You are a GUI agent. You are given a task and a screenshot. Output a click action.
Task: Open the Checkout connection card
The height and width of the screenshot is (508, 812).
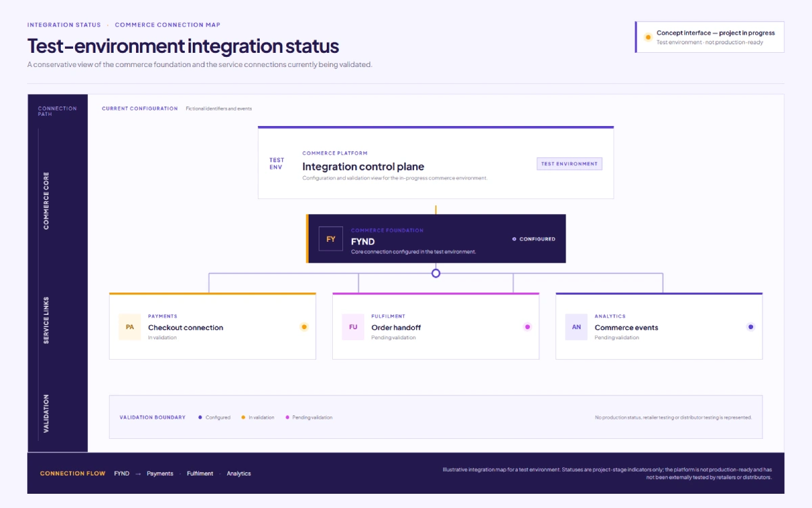212,326
